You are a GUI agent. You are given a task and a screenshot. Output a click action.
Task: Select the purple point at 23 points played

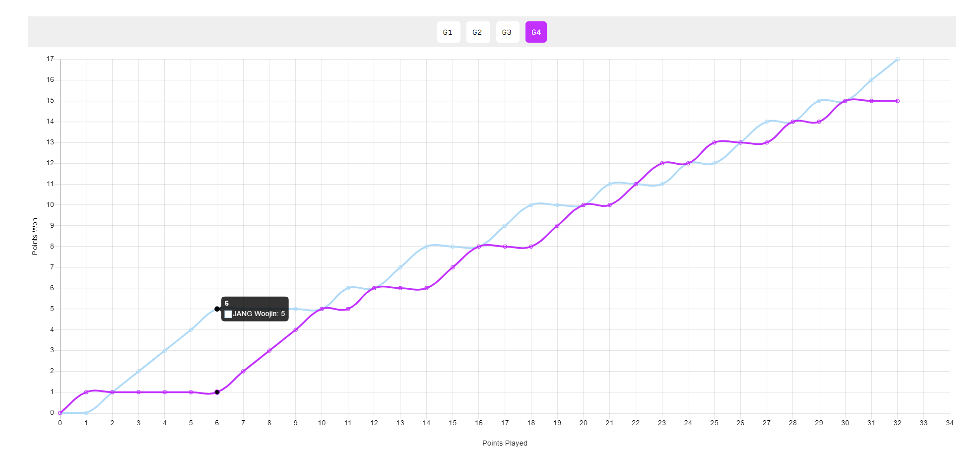coord(662,163)
